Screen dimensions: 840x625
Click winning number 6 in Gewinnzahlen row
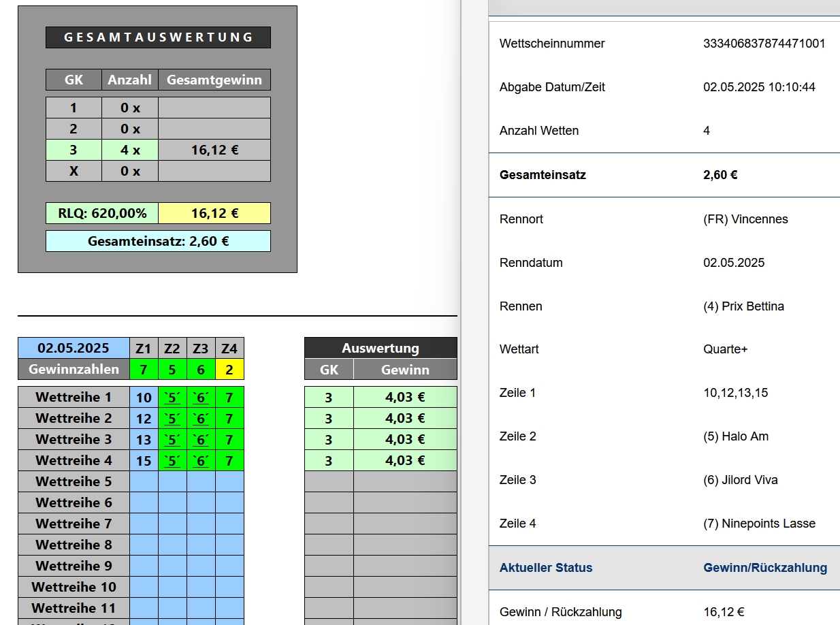tap(201, 369)
